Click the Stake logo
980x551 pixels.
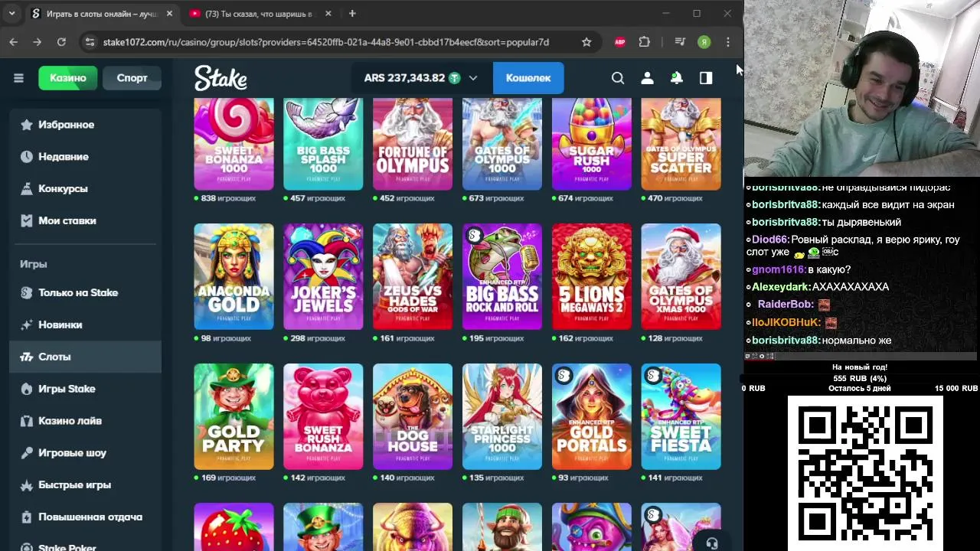click(220, 78)
